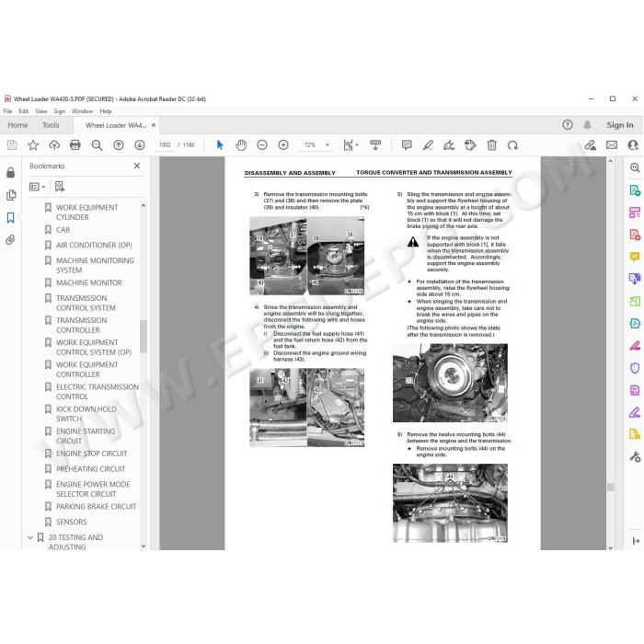Open the Sign menu
Screen dimensions: 644x644
click(x=60, y=111)
